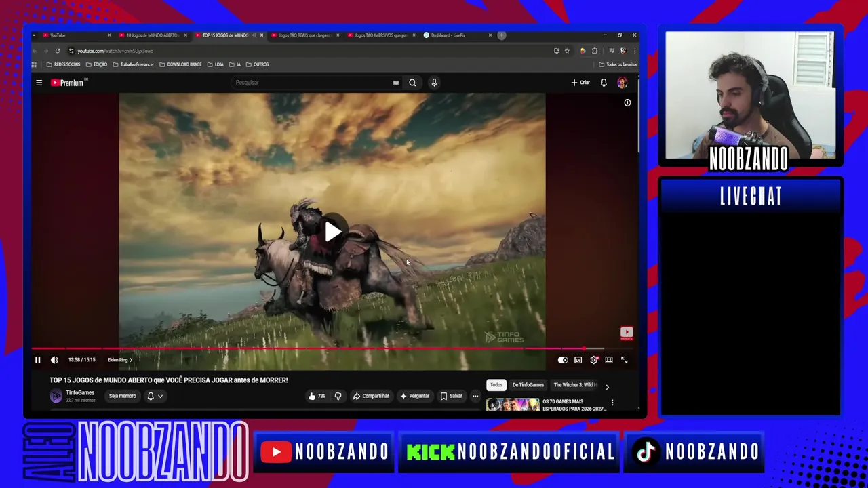Open the browser extensions puzzle icon
Screen dimensions: 868x488
[x=595, y=51]
